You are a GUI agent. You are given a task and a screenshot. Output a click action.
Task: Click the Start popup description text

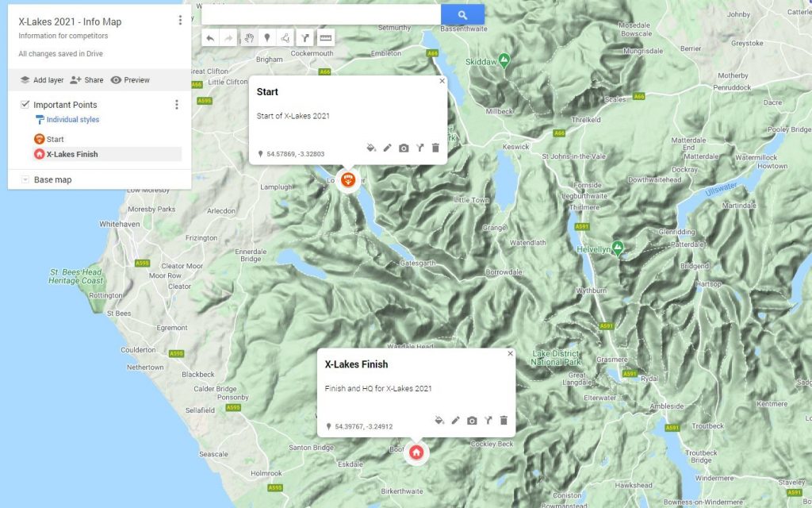coord(293,116)
